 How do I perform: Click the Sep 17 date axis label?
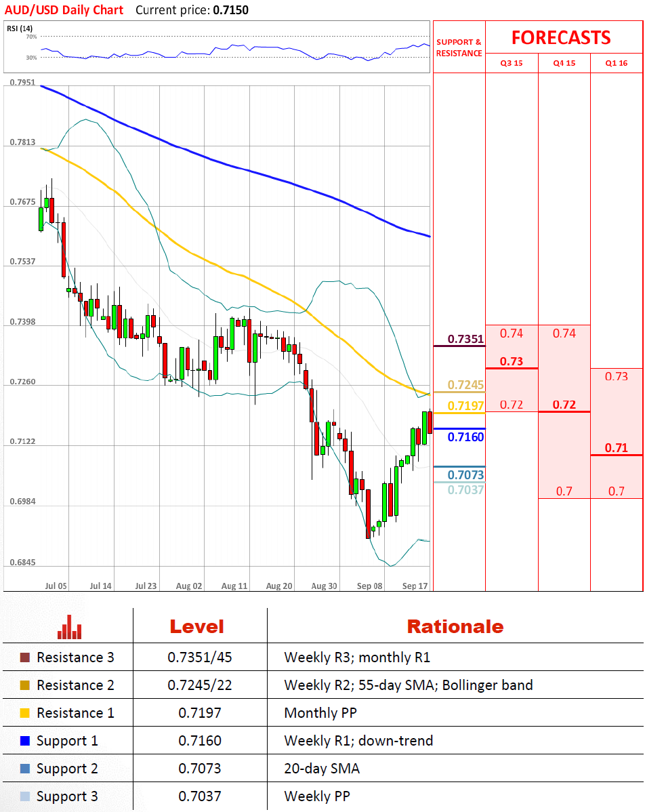coord(415,586)
